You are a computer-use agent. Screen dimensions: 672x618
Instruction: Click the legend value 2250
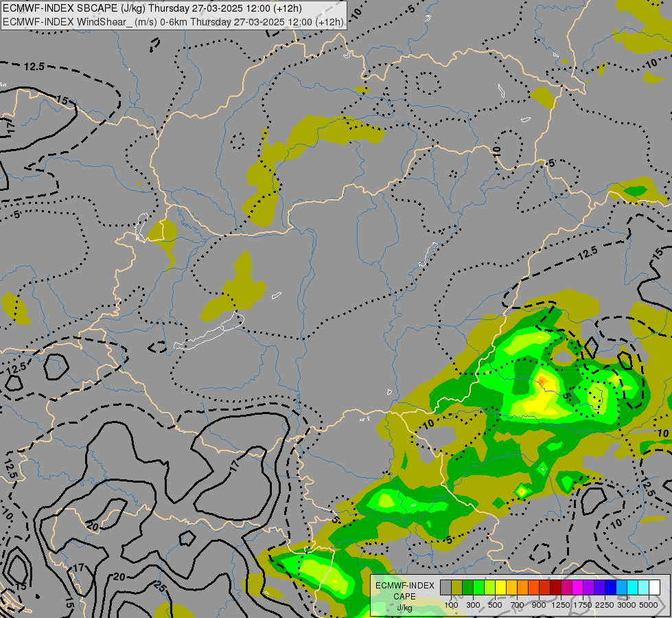pos(605,605)
